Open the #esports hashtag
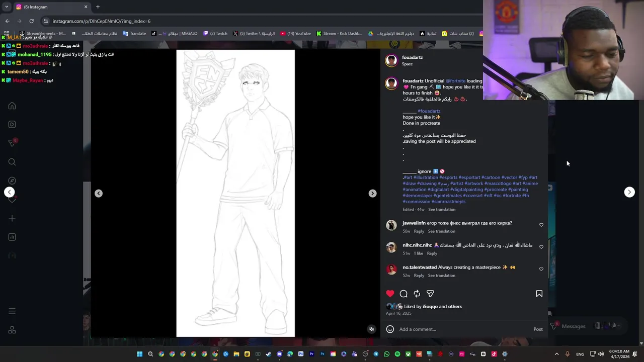The image size is (644, 362). pos(448,177)
